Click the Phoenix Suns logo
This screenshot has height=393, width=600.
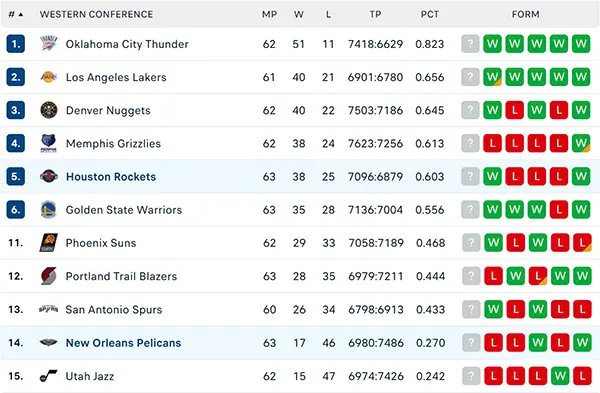49,243
